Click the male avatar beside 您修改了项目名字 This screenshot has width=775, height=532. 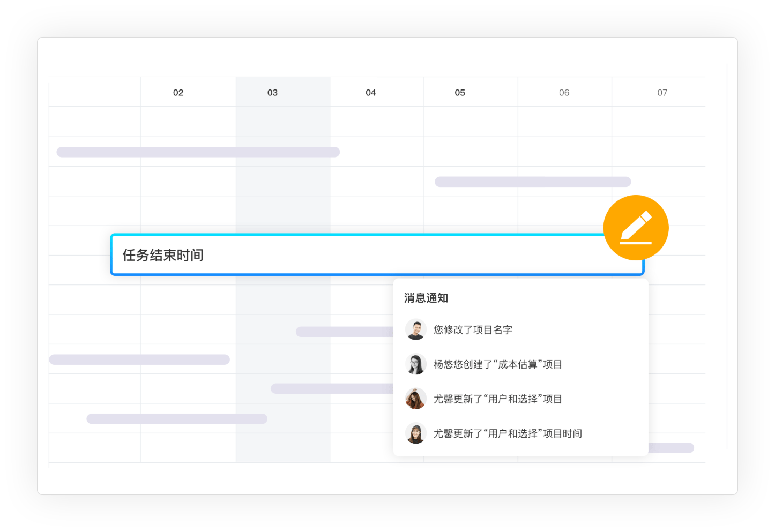coord(415,329)
